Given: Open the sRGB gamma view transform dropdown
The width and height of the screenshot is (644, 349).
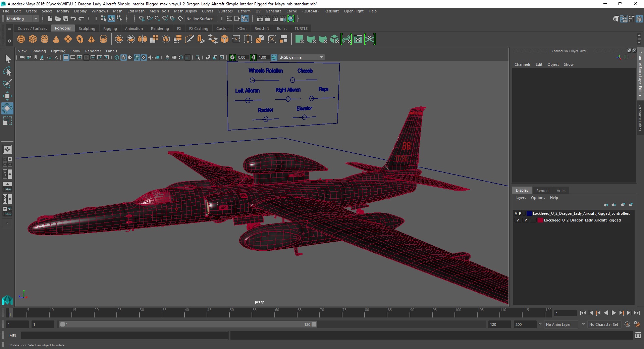Looking at the screenshot, I should 301,57.
